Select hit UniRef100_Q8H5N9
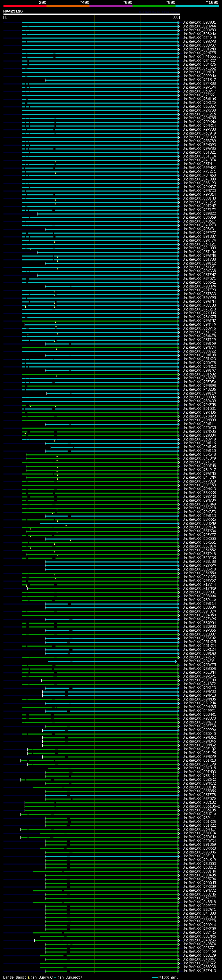Viewport: 222px width, 980px height. coord(199,524)
